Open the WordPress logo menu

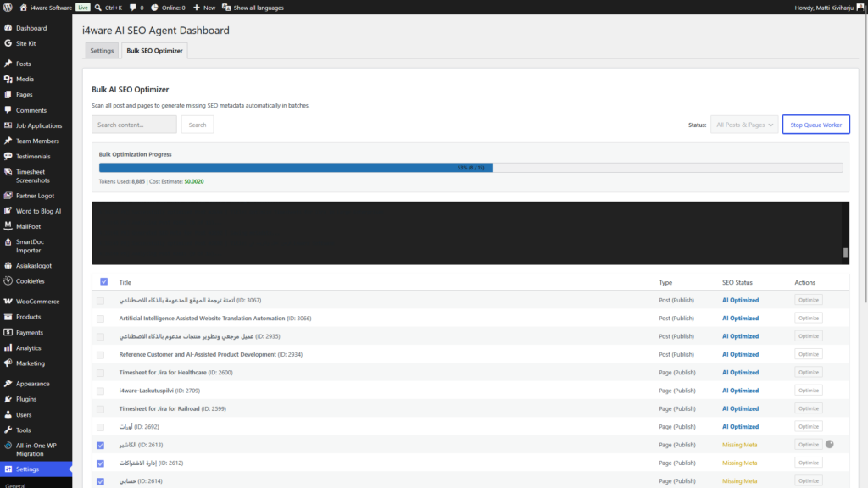(x=8, y=7)
